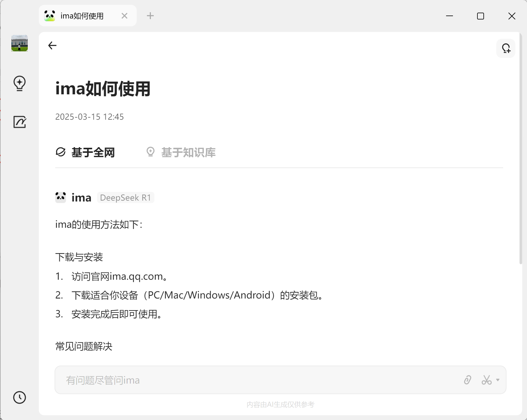Click the panda ima avatar beside the answer

click(60, 197)
